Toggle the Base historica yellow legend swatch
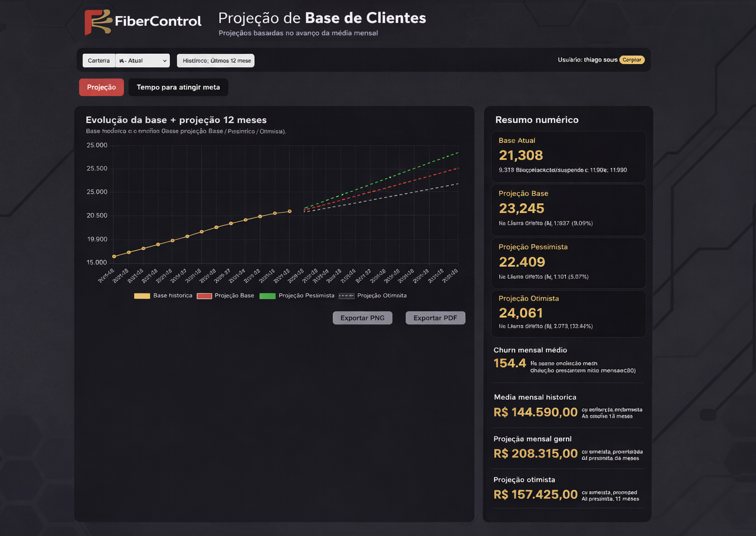Image resolution: width=756 pixels, height=536 pixels. 142,296
